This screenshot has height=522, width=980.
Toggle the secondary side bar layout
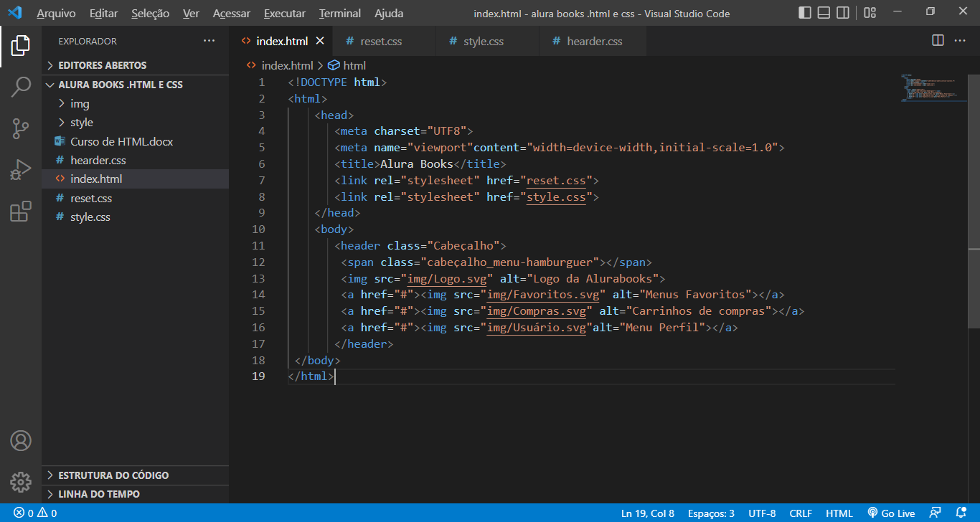844,13
